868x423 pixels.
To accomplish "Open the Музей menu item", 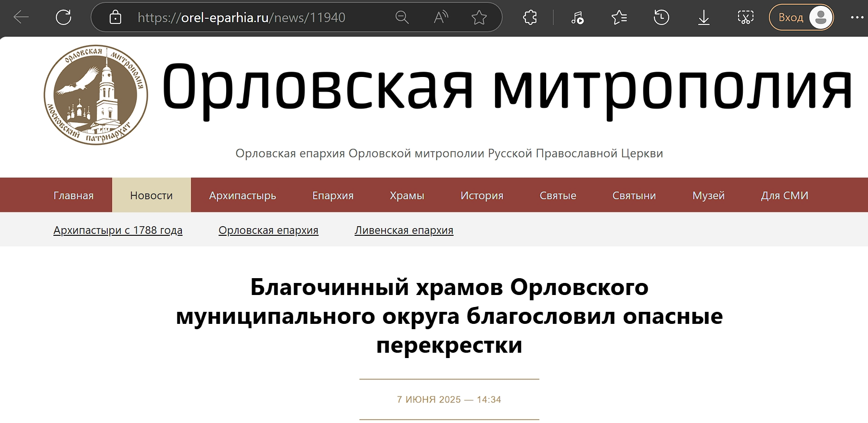I will [x=708, y=195].
